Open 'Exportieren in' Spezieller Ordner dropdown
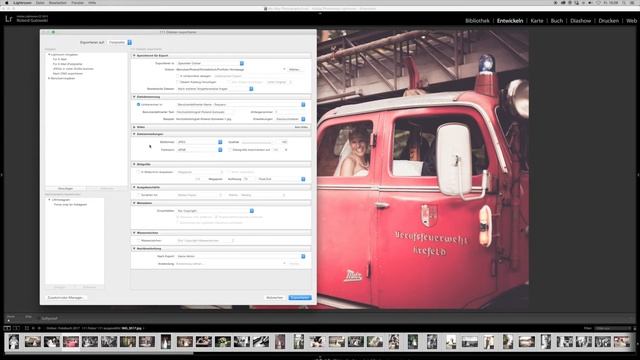640x360 pixels. [x=210, y=63]
